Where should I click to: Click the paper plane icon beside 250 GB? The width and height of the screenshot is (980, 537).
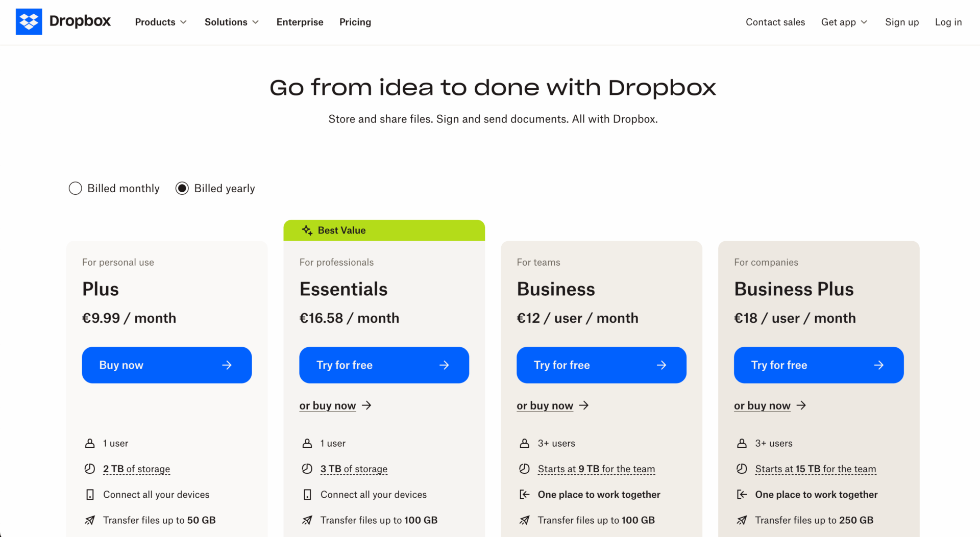coord(742,520)
